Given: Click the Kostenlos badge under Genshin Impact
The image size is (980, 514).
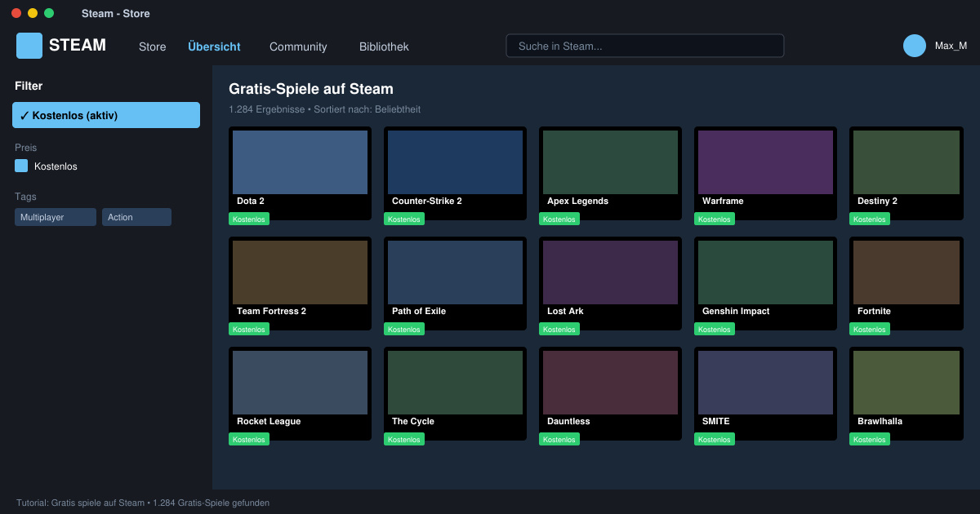Looking at the screenshot, I should point(715,329).
